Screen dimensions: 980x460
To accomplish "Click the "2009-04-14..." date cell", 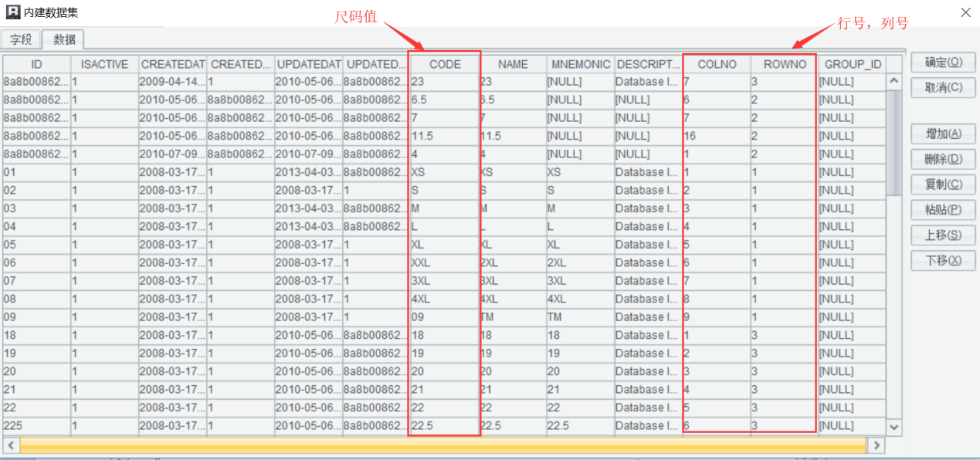I will [x=172, y=81].
